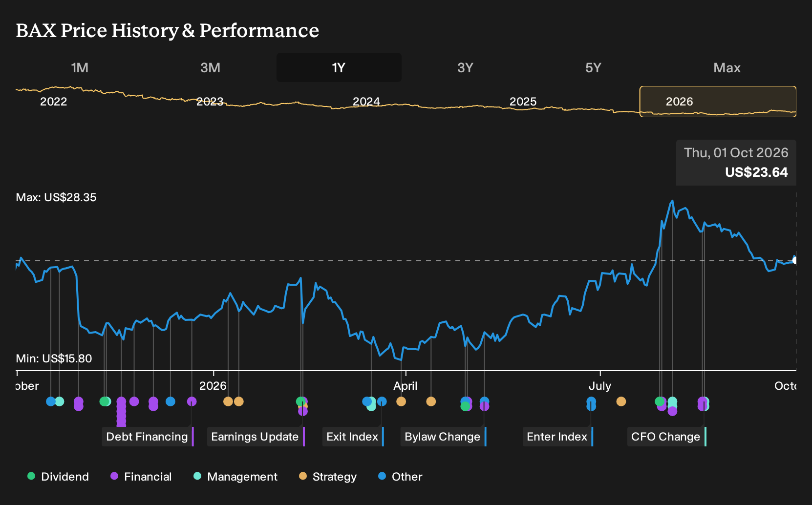Open the Bylaw Change event label
Image resolution: width=812 pixels, height=505 pixels.
click(x=444, y=437)
